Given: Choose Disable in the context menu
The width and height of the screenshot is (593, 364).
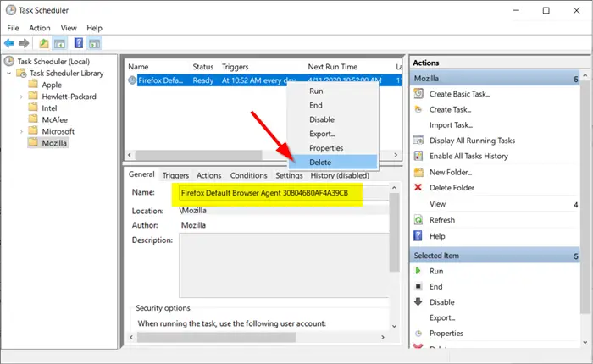Looking at the screenshot, I should tap(333, 119).
